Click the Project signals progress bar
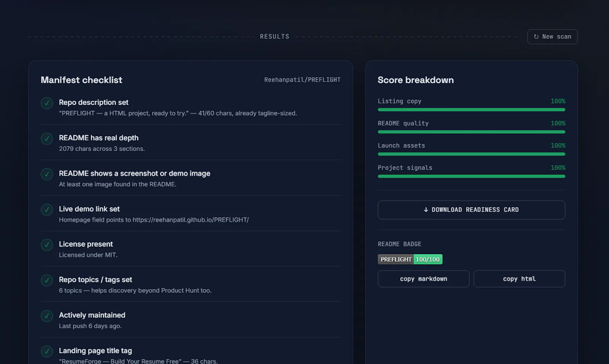 (471, 176)
